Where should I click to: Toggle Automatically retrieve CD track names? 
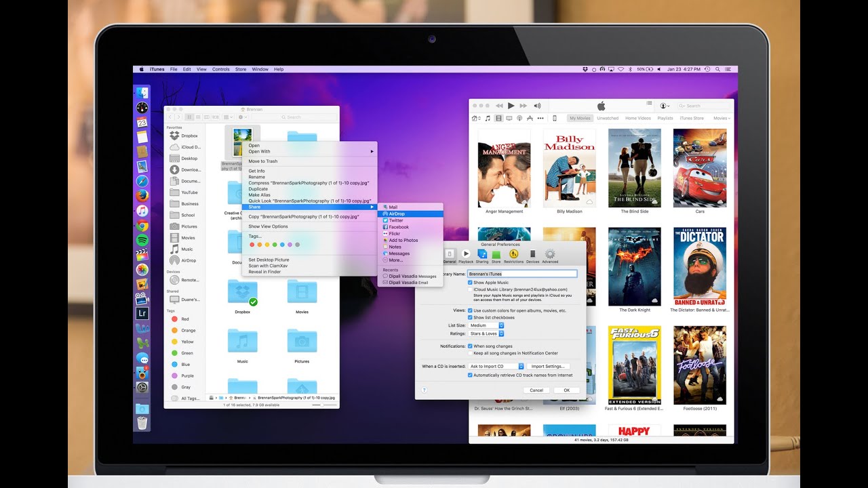471,375
